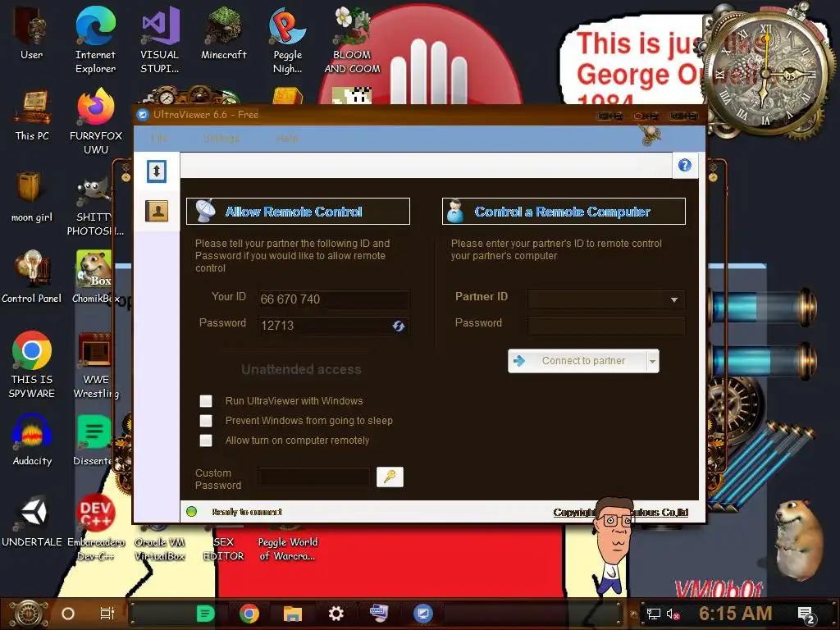Open Internet Explorer Edge desktop icon
The height and width of the screenshot is (630, 840).
coord(95,39)
